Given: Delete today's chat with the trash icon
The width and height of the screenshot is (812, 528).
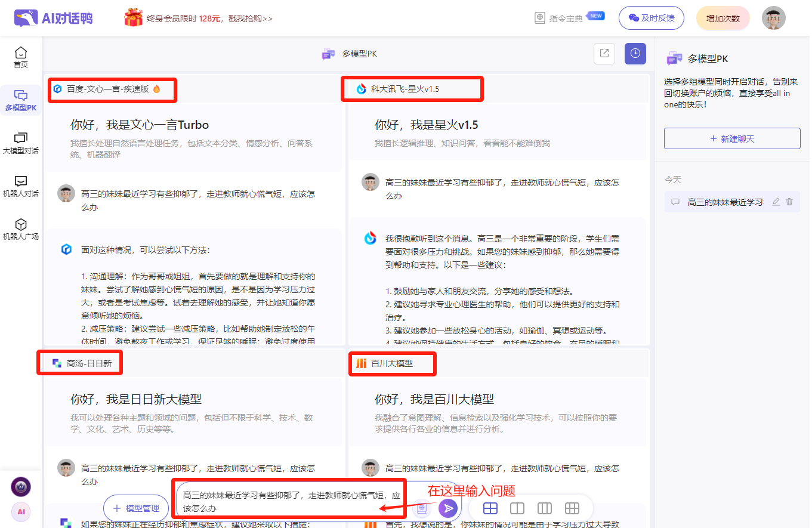Looking at the screenshot, I should [x=790, y=202].
